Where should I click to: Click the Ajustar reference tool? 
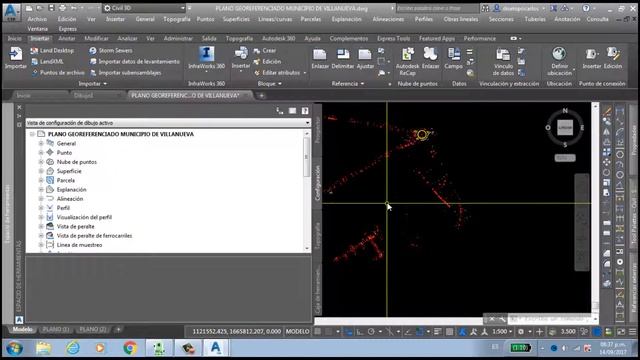(365, 58)
